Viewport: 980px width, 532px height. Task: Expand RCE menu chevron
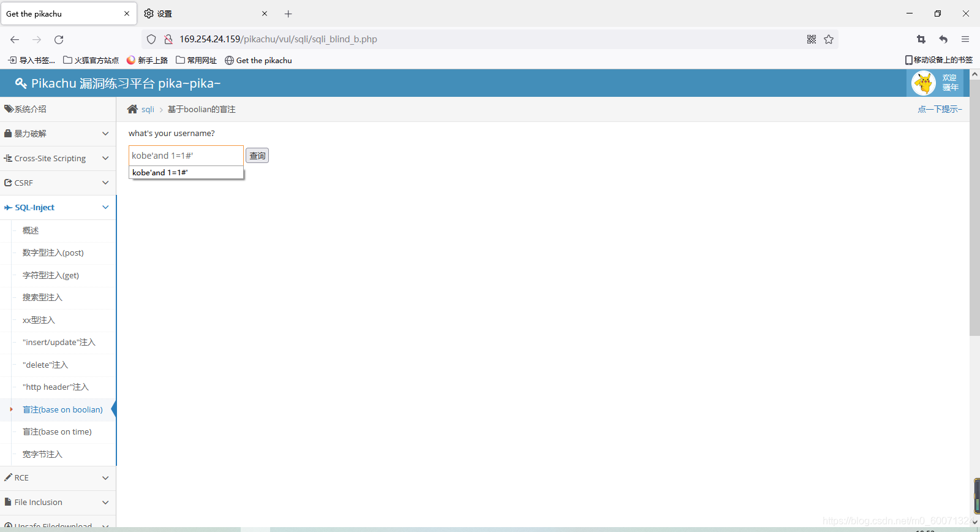point(105,477)
